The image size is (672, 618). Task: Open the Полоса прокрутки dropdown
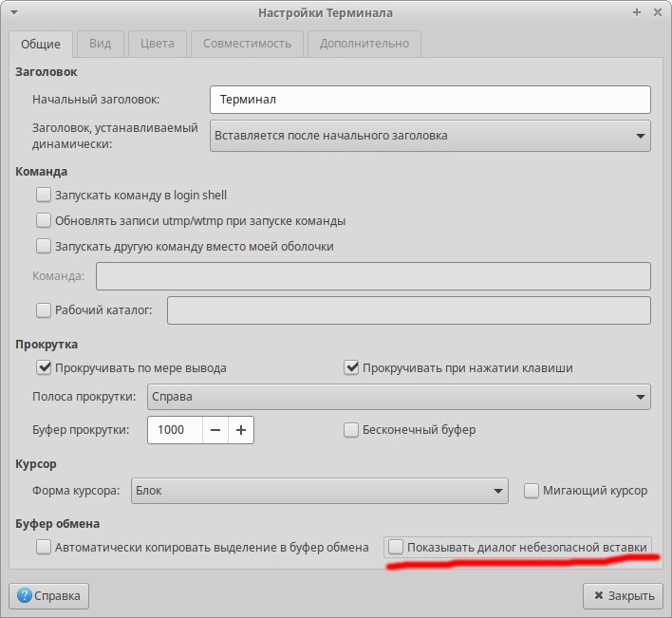399,397
